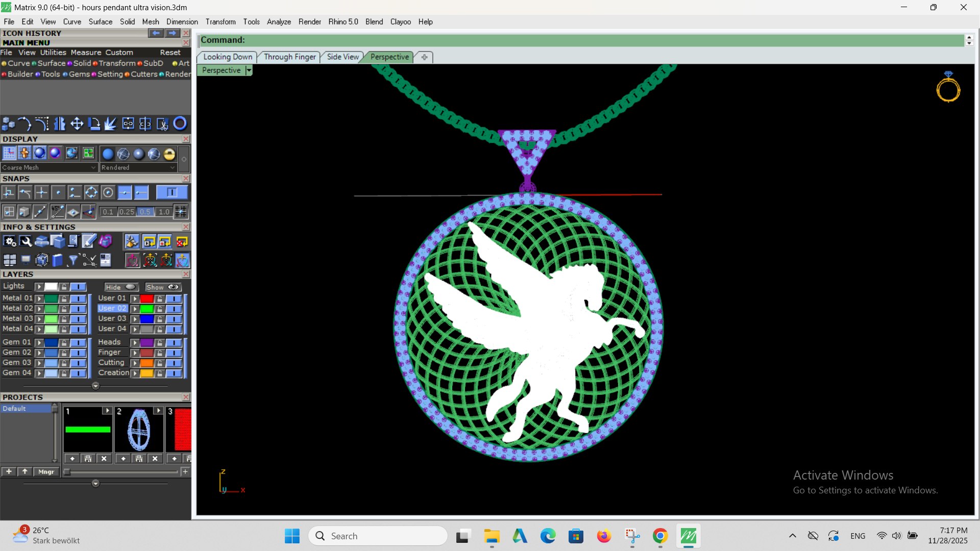980x551 pixels.
Task: Click the Join chain-link tool icon
Action: click(x=128, y=124)
